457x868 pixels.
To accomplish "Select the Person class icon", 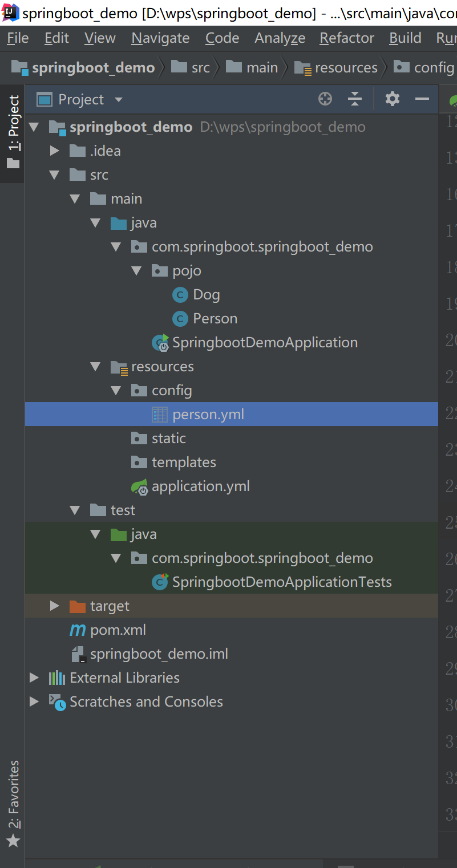I will tap(180, 318).
